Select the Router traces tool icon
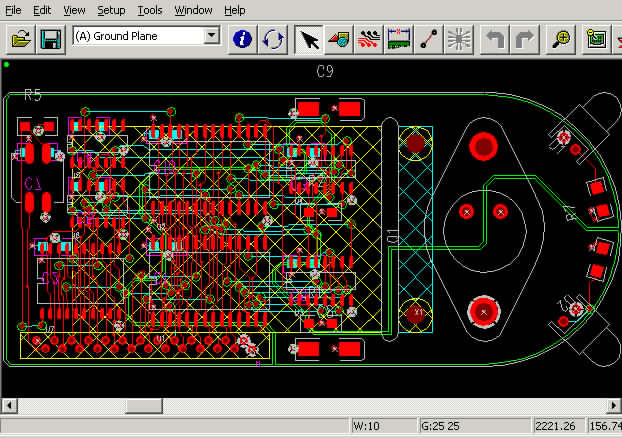Screen dimensions: 622x438 point(369,39)
